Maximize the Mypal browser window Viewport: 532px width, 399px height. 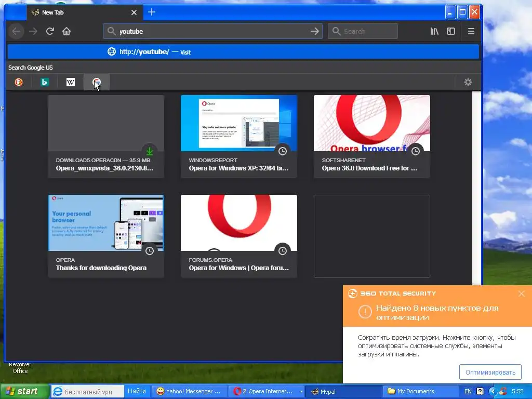coord(462,12)
